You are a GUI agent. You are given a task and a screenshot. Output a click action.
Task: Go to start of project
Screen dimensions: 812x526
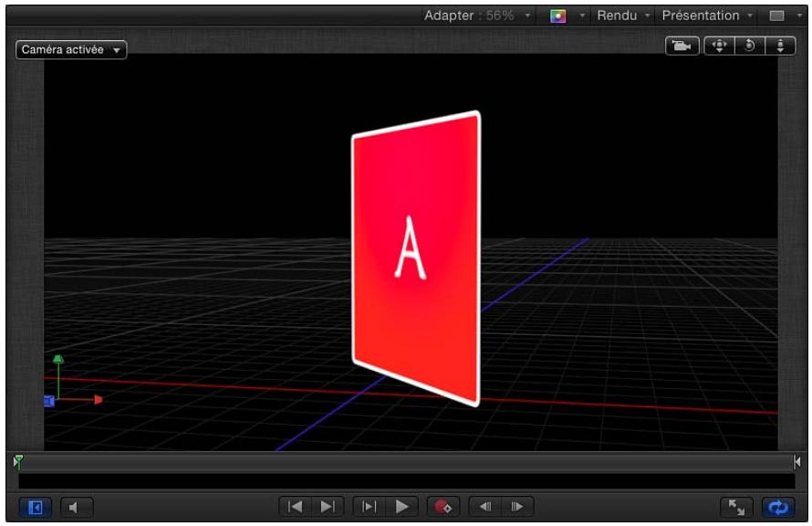click(296, 507)
